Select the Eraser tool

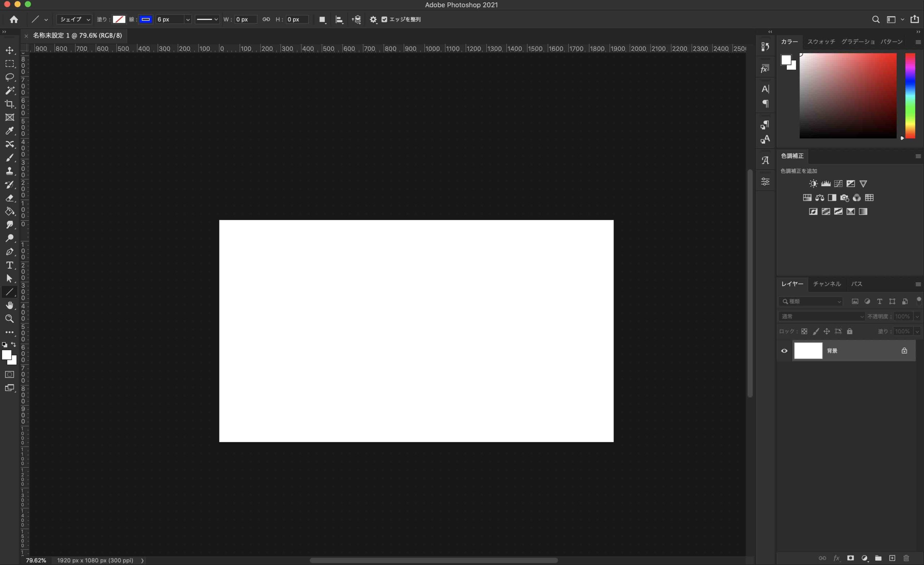[10, 198]
